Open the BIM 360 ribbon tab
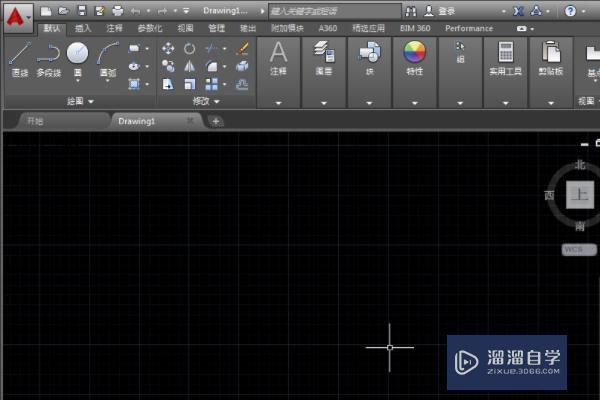Screen dimensions: 600x400 415,28
